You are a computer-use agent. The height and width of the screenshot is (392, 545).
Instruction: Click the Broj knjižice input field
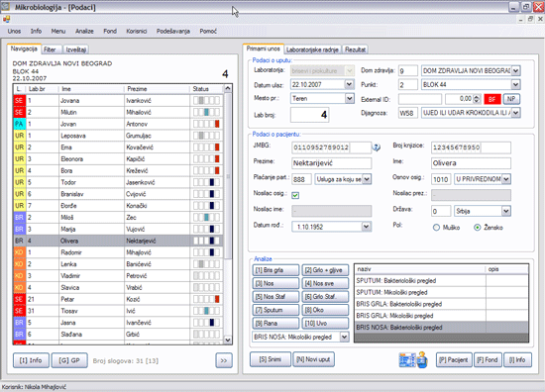pos(471,147)
